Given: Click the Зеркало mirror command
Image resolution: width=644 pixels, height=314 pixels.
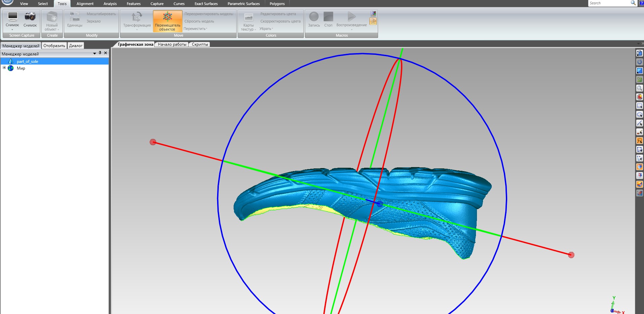Looking at the screenshot, I should (94, 21).
